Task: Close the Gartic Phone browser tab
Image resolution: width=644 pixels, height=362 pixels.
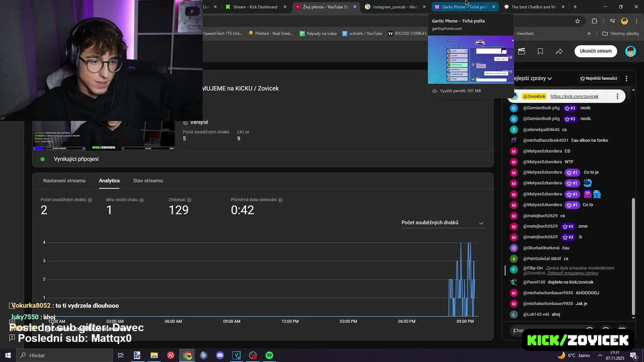Action: coord(494,7)
